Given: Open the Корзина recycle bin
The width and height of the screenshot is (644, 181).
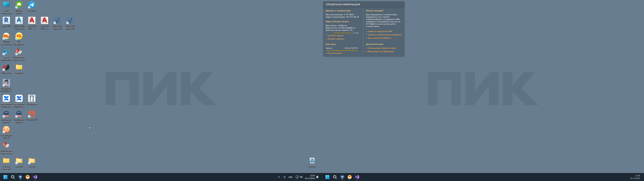Looking at the screenshot, I should (312, 161).
